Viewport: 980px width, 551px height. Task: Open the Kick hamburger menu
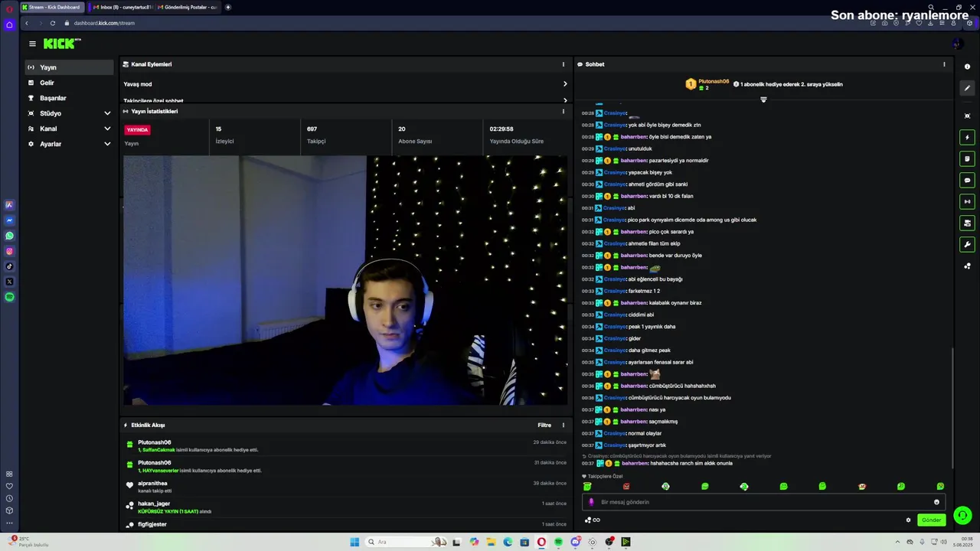32,44
